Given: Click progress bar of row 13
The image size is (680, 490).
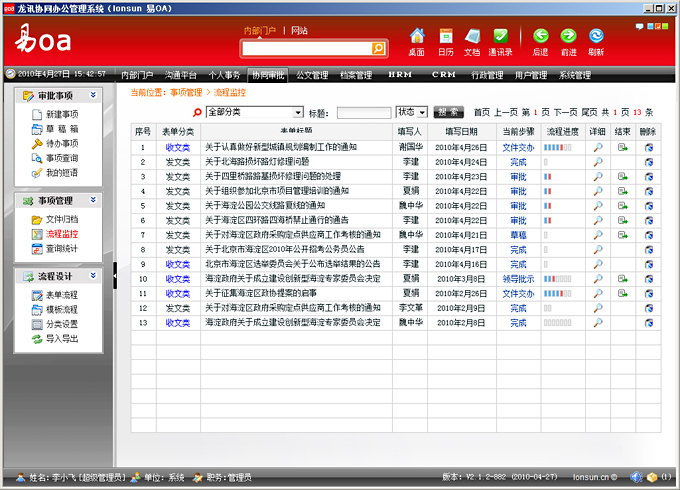Looking at the screenshot, I should (x=558, y=323).
